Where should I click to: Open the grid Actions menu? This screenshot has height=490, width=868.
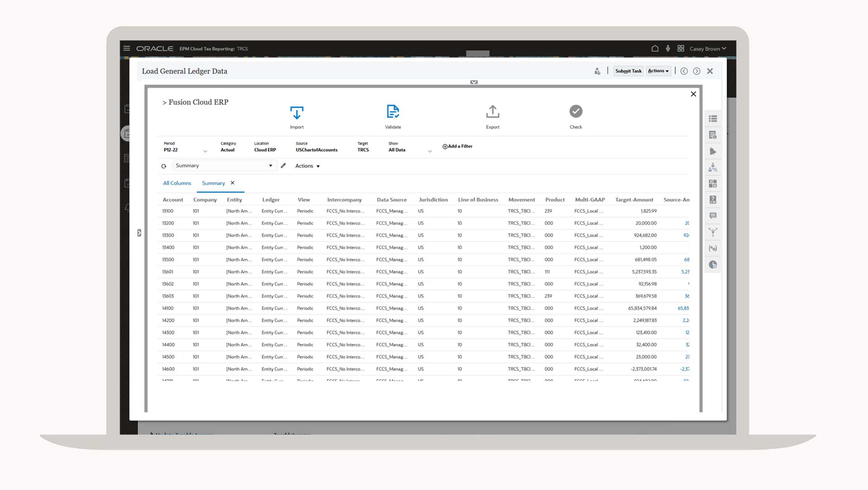click(307, 166)
